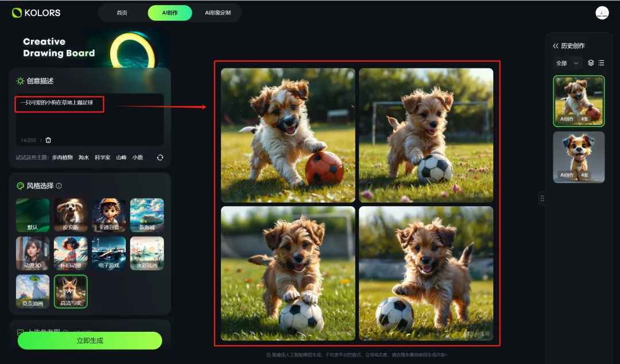Open generated puppy image with red ball
This screenshot has height=364, width=620.
click(x=288, y=135)
